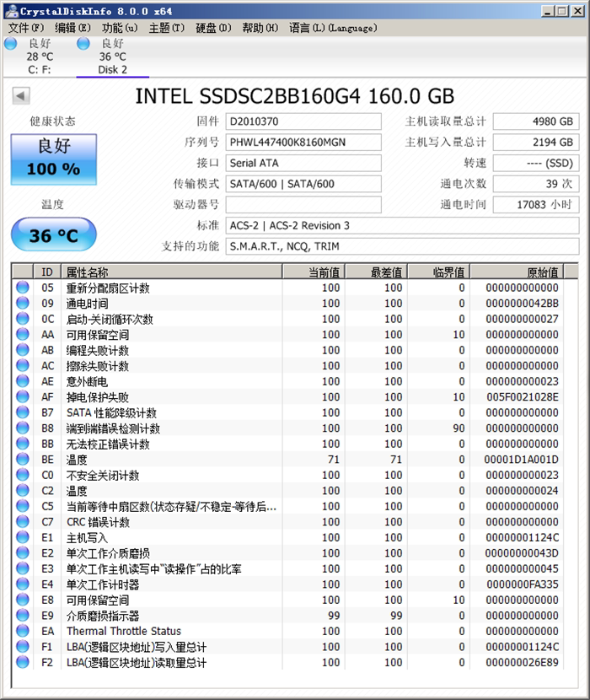
Task: Click the power on hours 17083 小时
Action: (x=536, y=204)
